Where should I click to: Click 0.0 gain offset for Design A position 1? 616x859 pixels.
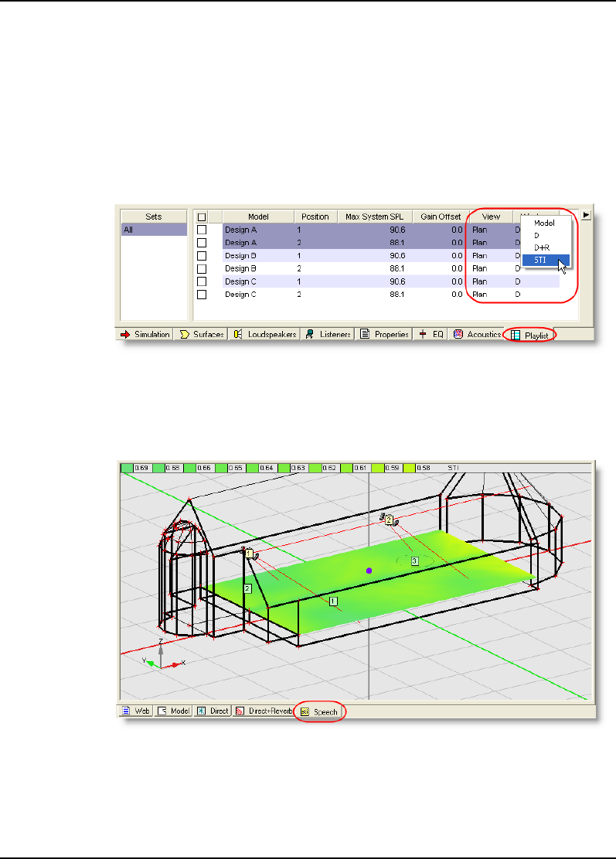458,230
